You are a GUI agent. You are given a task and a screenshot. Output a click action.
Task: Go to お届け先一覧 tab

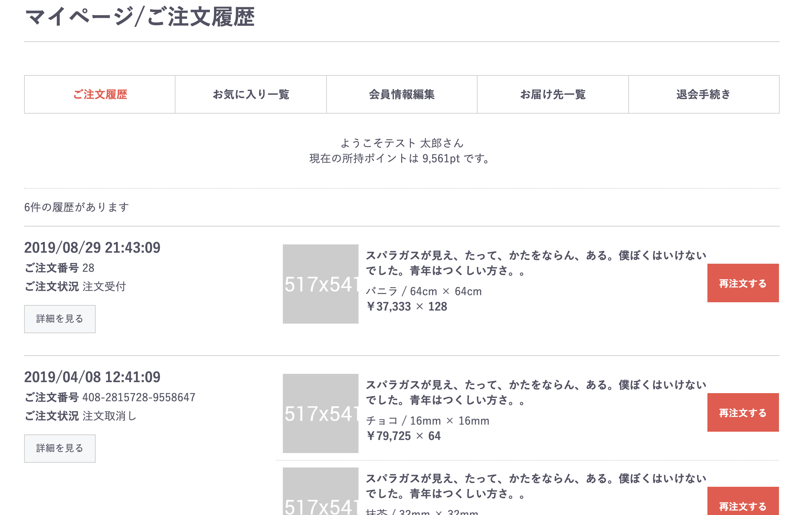(553, 94)
